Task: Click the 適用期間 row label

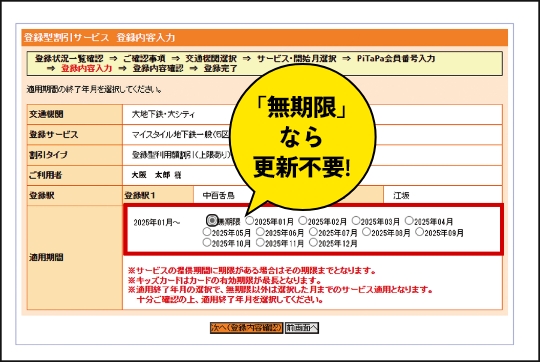Action: click(x=46, y=257)
